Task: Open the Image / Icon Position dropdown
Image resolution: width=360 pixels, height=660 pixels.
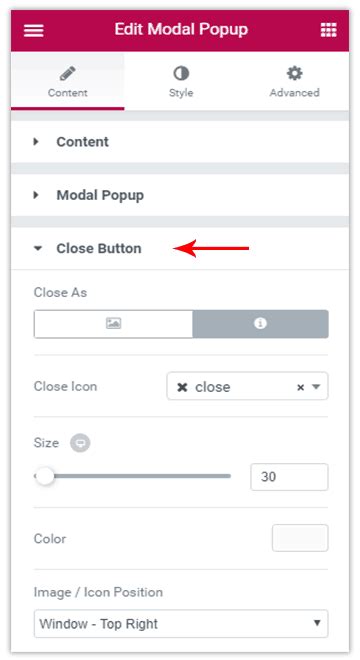Action: 181,623
